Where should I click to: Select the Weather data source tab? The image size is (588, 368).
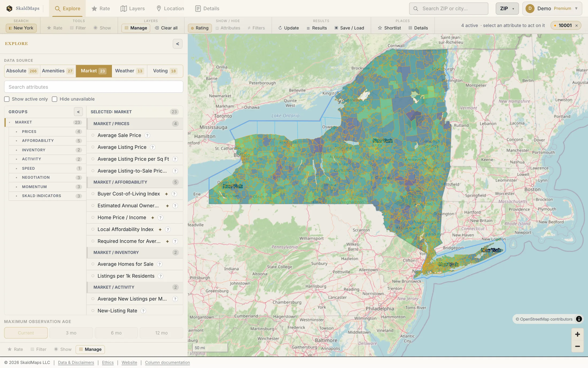pyautogui.click(x=129, y=71)
